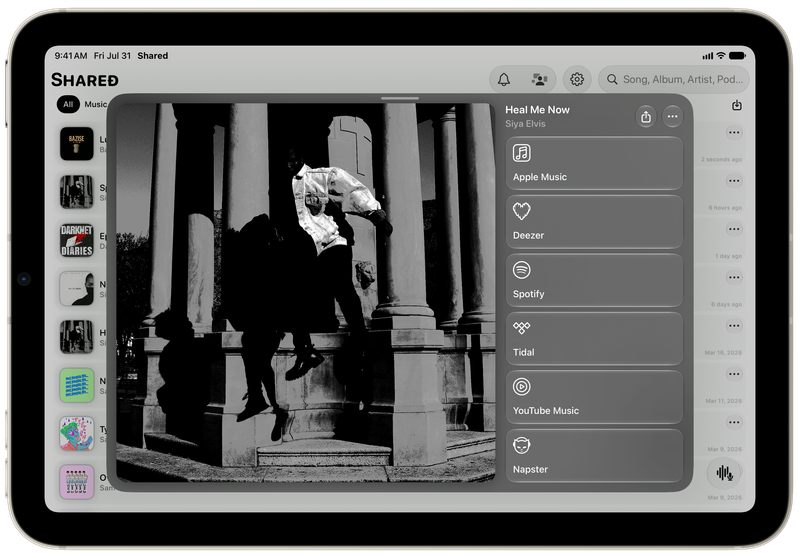Click the import tray icon below search
800x558 pixels.
pyautogui.click(x=737, y=105)
